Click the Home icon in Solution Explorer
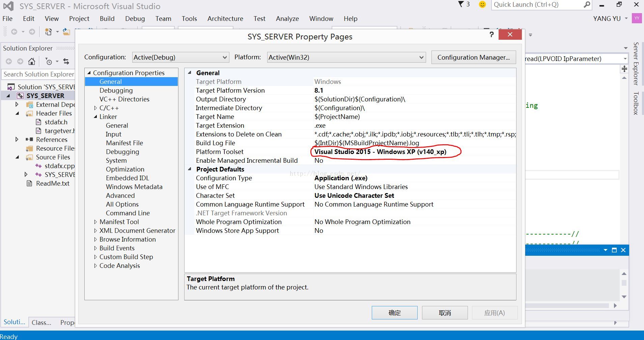 (32, 61)
